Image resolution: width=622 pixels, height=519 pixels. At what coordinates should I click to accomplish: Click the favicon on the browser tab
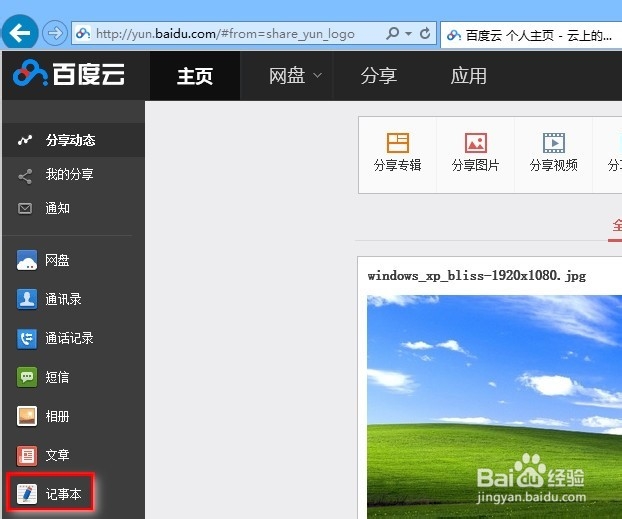(454, 36)
